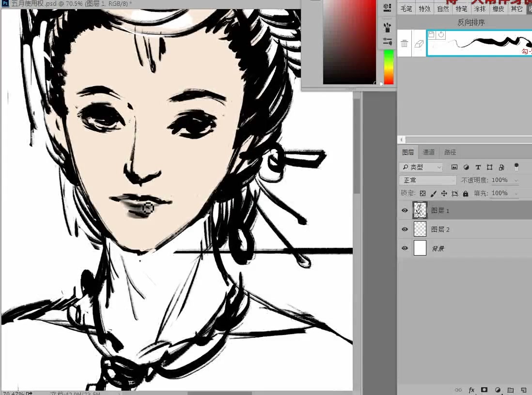Hide 图层 2 with eye icon

pyautogui.click(x=405, y=229)
